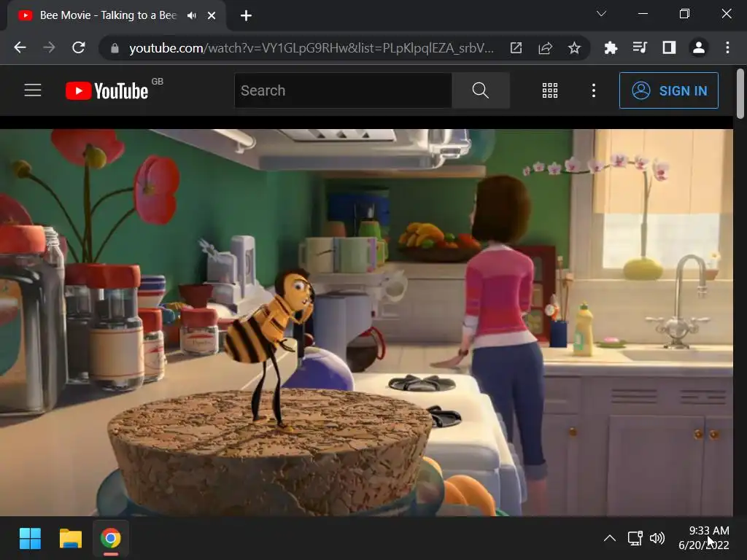Open YouTube apps grid
747x560 pixels.
click(550, 90)
